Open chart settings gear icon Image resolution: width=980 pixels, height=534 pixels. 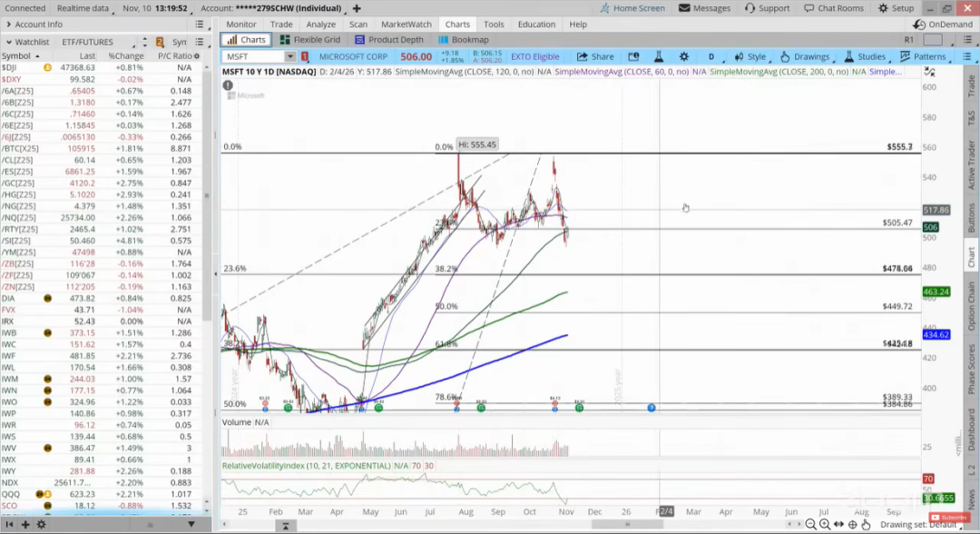coord(684,56)
